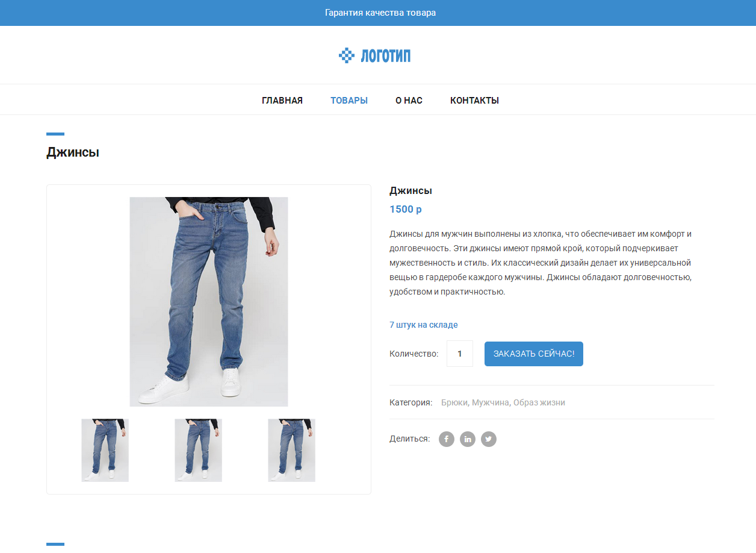
Task: Open the ГЛАВНАЯ menu item
Action: coord(282,101)
